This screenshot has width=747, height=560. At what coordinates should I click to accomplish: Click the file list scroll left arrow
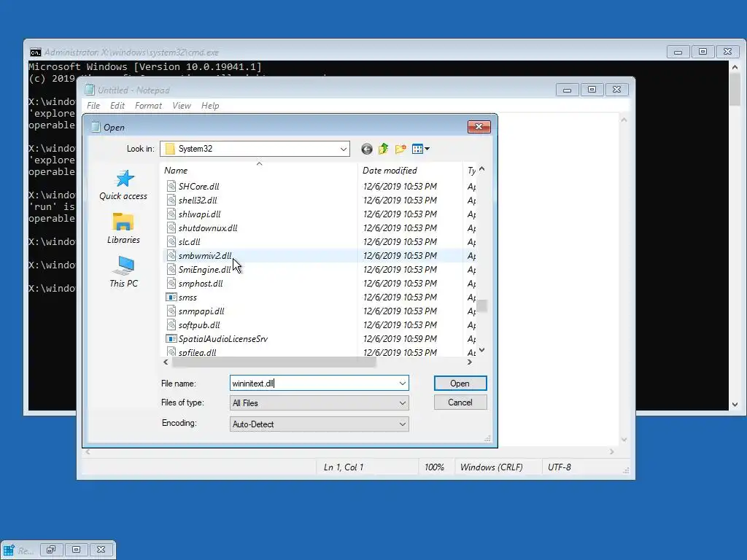point(166,362)
